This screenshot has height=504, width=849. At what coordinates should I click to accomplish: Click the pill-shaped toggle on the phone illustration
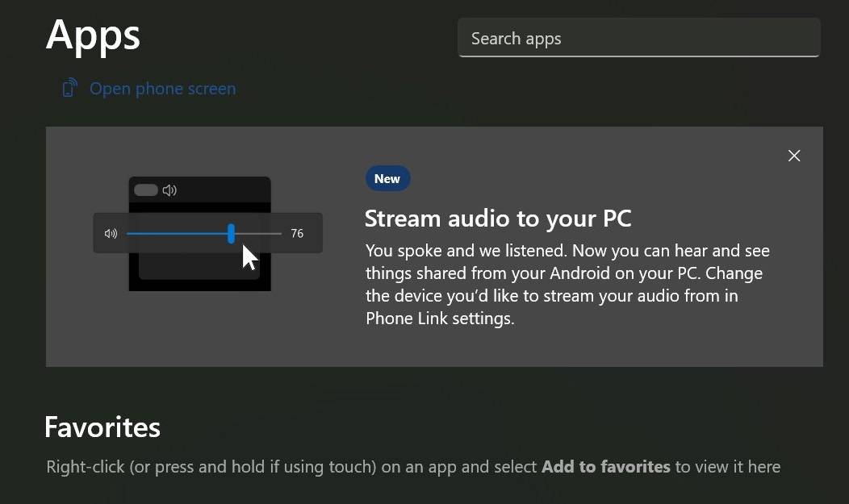click(146, 189)
